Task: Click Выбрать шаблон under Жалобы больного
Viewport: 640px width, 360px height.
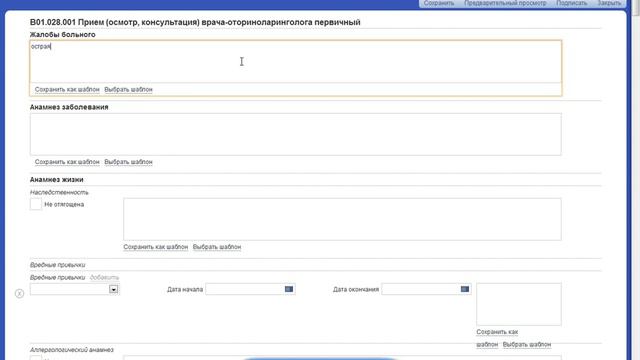Action: click(128, 89)
